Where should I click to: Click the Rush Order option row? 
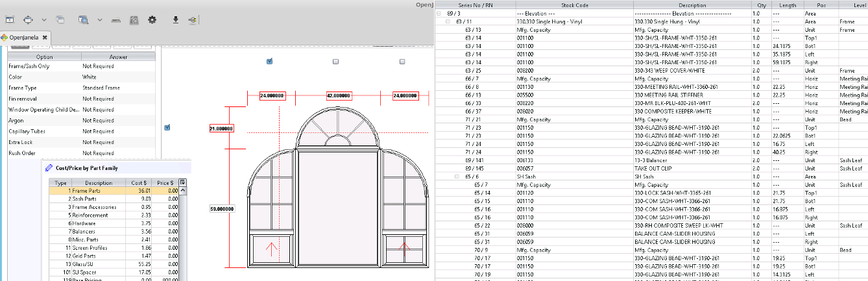point(81,153)
